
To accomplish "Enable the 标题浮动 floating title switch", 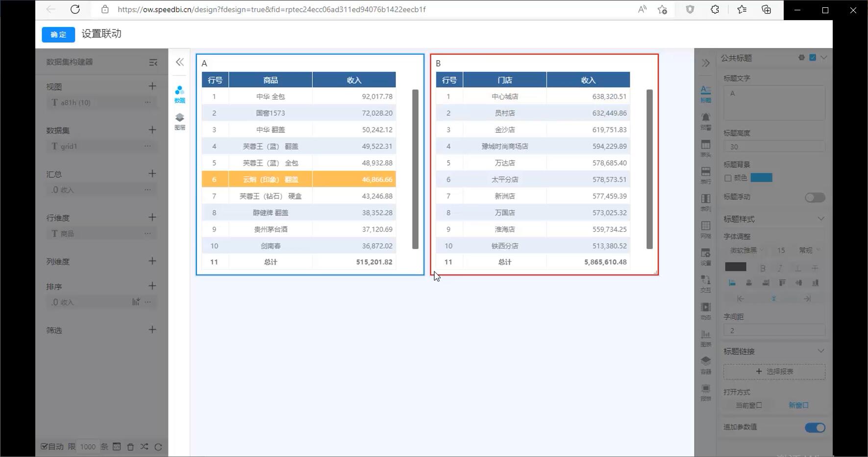I will pyautogui.click(x=815, y=197).
